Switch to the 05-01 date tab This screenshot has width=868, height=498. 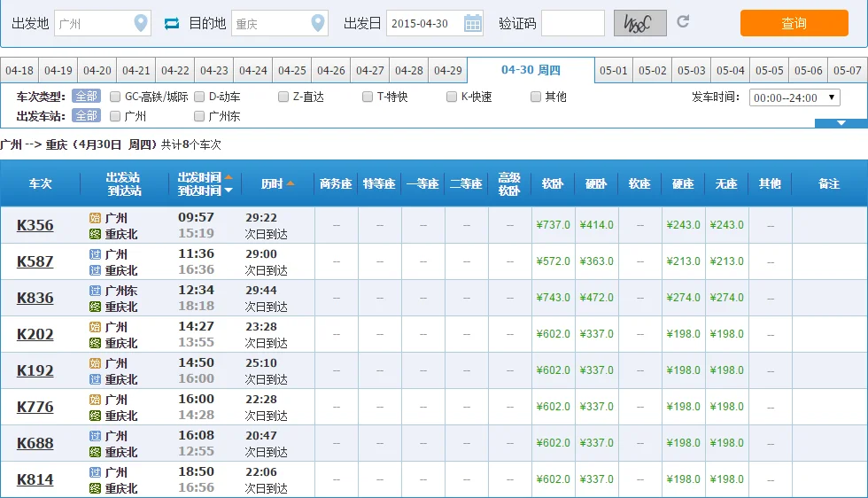613,70
